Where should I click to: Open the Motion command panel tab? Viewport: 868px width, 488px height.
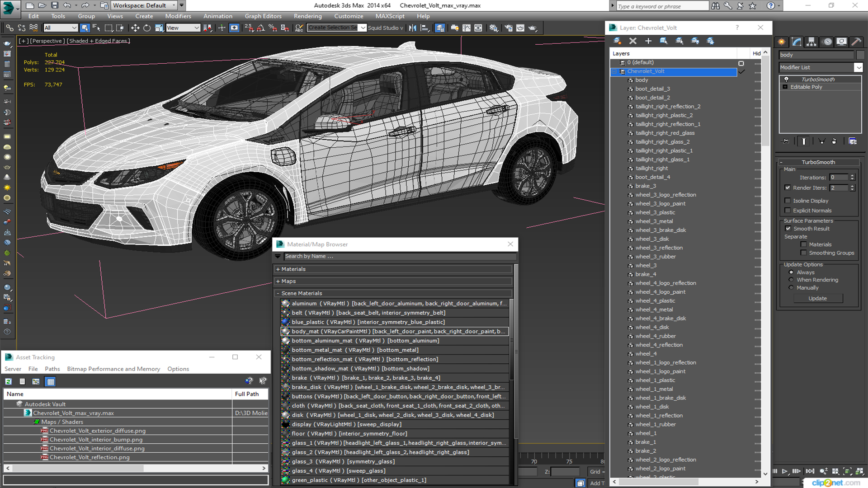coord(827,42)
